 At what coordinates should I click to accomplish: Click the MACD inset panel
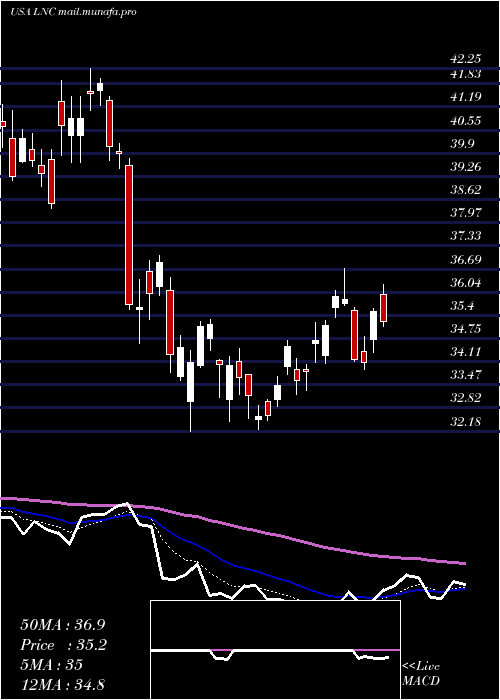point(275,650)
